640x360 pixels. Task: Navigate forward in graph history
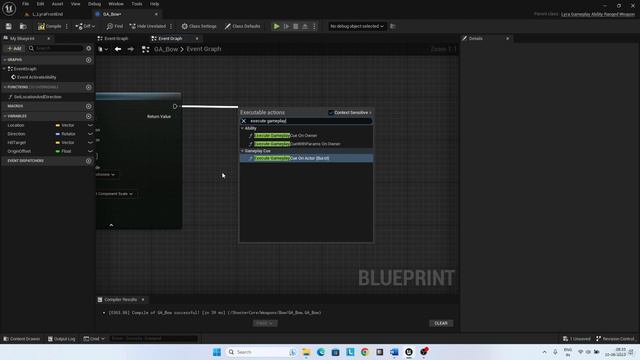(131, 49)
